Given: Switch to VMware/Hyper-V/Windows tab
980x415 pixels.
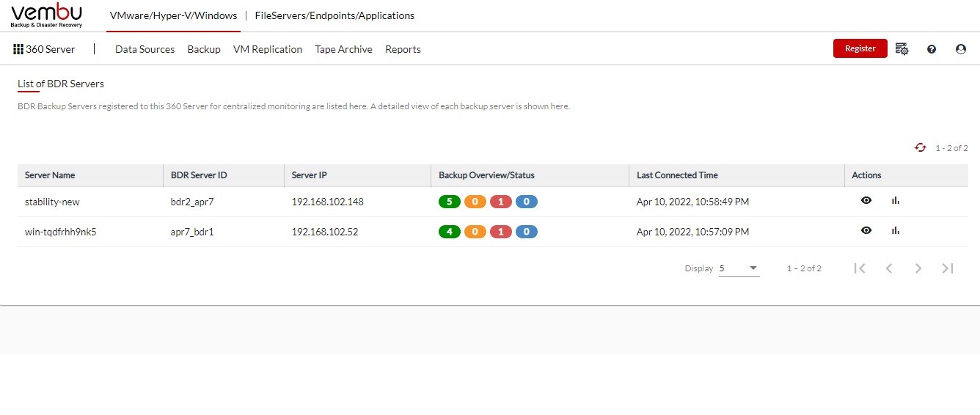Looking at the screenshot, I should pos(173,15).
